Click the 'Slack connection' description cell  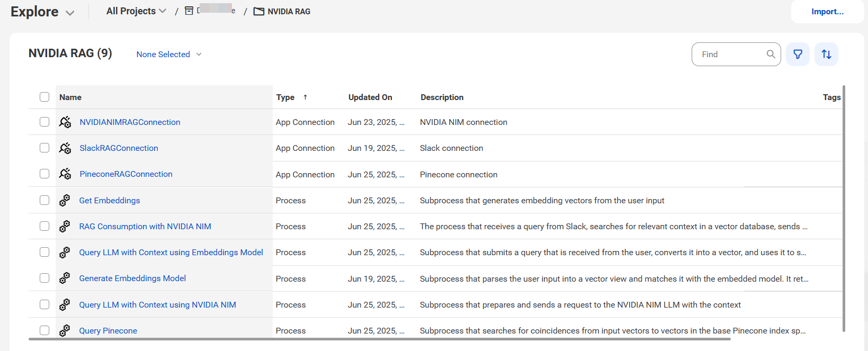point(451,148)
